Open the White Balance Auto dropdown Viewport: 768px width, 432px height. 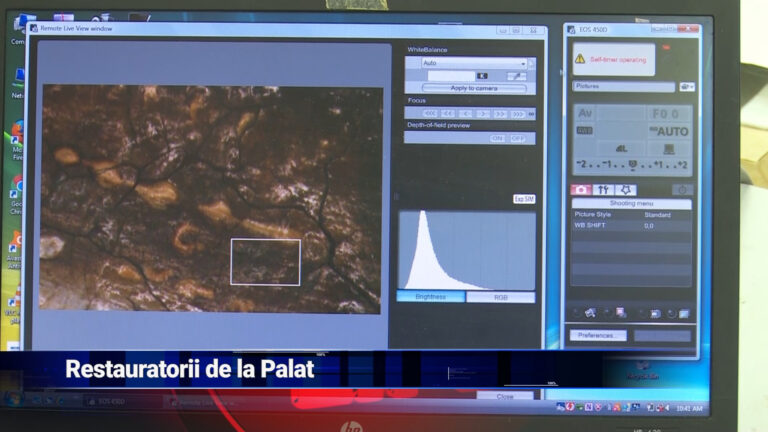point(468,63)
